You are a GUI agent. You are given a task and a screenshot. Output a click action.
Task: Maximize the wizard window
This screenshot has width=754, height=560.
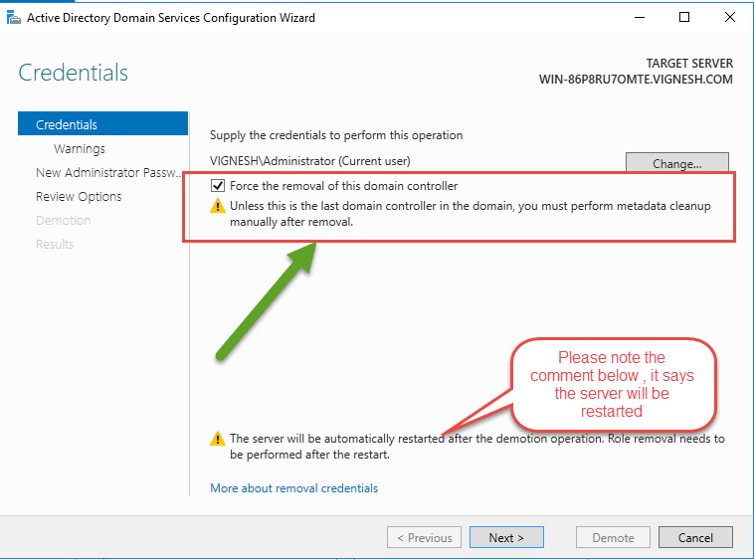[684, 17]
